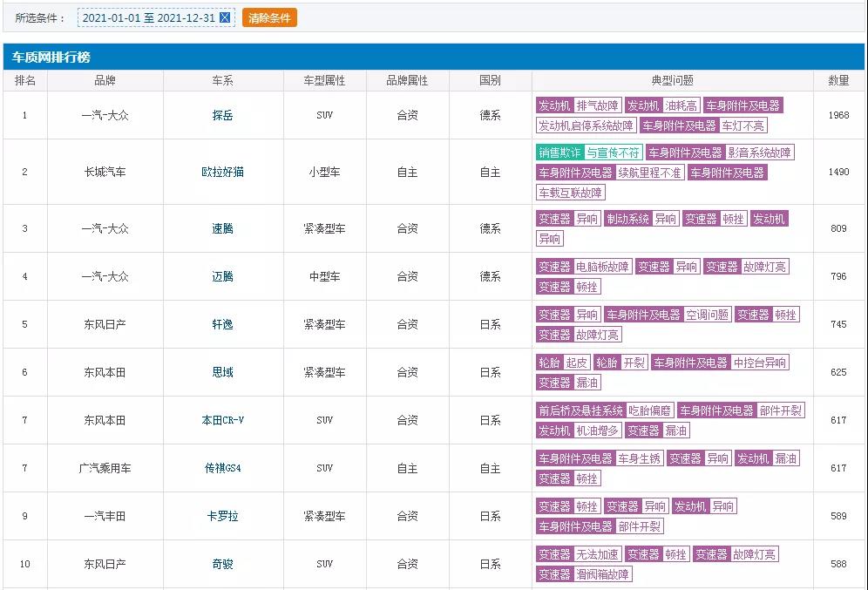Open the 轩逸 car series link
868x590 pixels.
point(222,324)
